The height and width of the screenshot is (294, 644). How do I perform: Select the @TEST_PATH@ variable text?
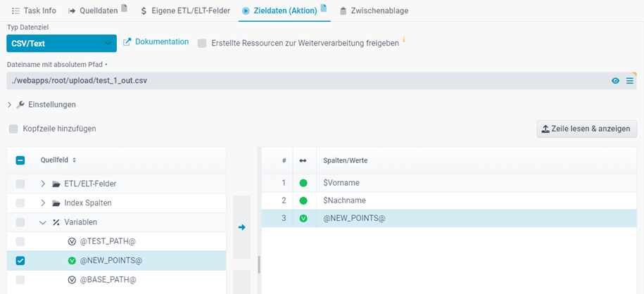coord(108,241)
